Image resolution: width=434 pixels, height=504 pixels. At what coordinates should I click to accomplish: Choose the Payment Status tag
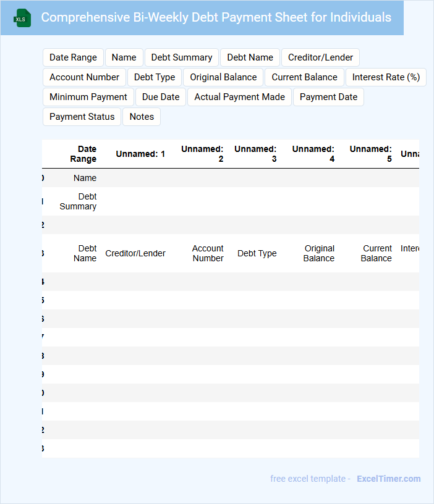point(82,117)
